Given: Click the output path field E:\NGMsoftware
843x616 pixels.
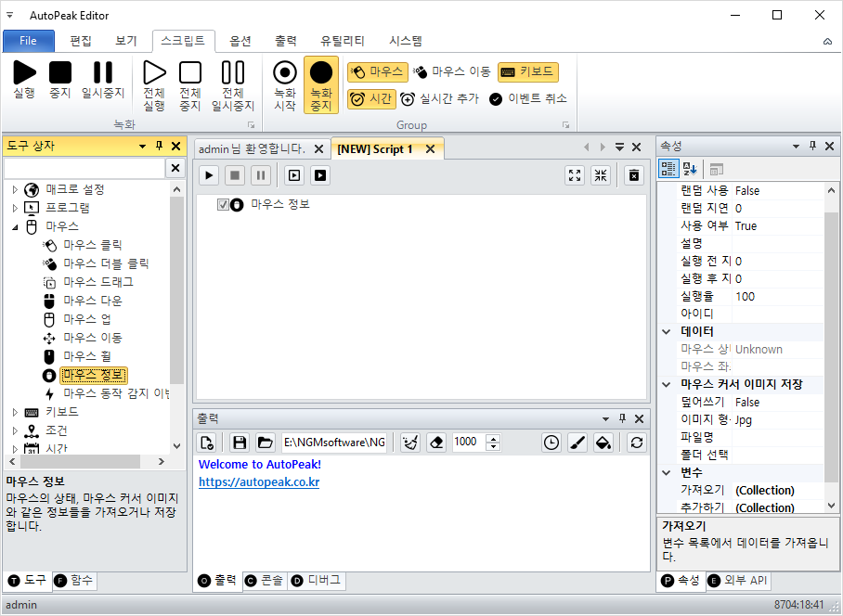Looking at the screenshot, I should pyautogui.click(x=334, y=443).
